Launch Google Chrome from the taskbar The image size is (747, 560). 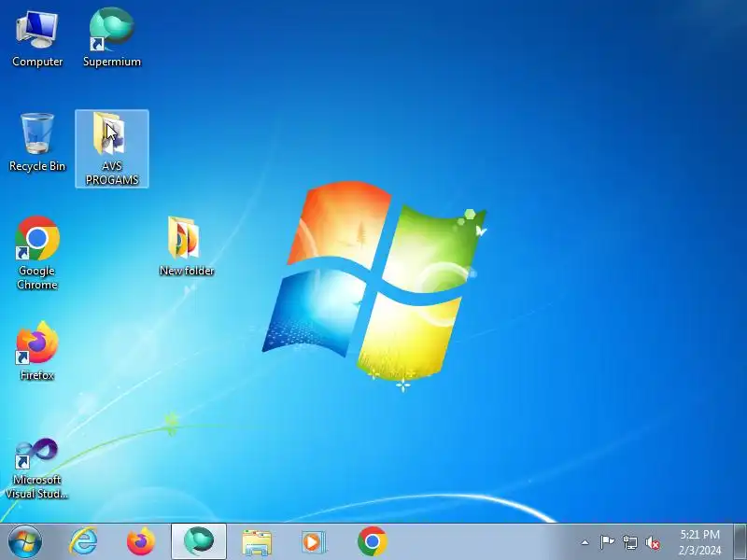click(x=372, y=541)
